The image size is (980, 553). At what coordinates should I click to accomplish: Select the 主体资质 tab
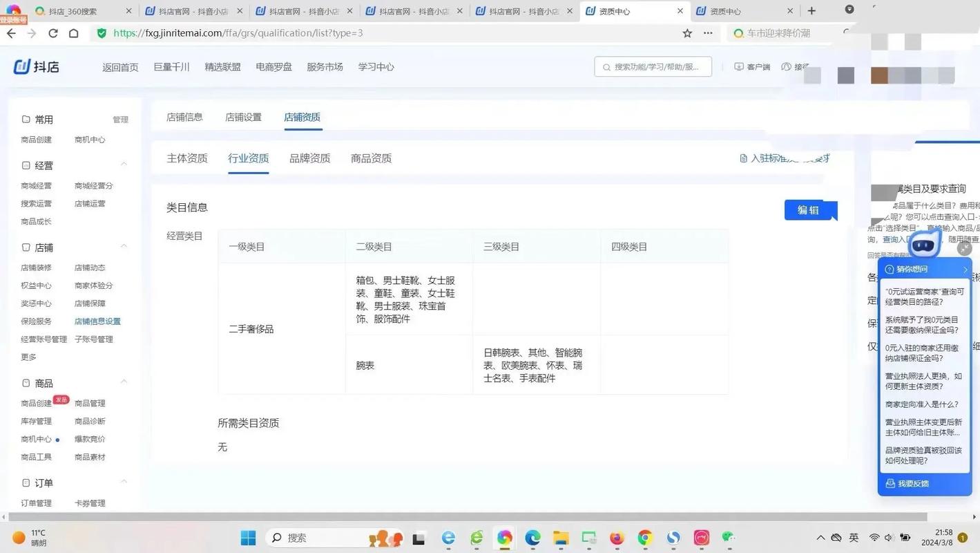(x=187, y=158)
